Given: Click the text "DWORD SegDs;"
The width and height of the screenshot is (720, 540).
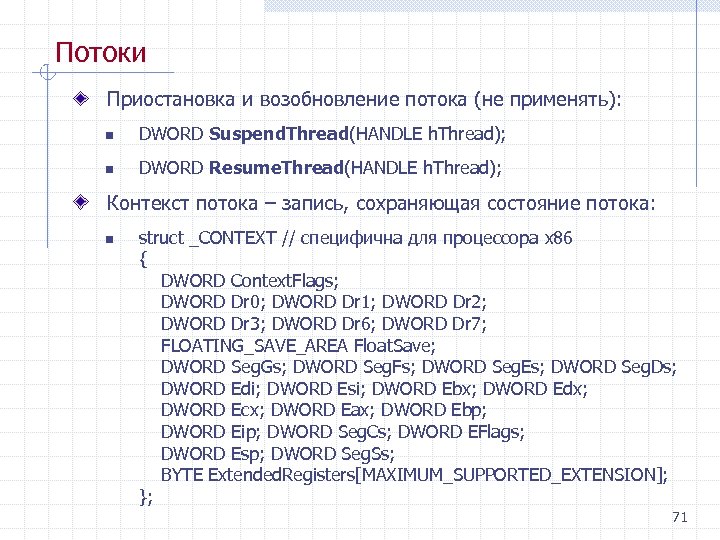Looking at the screenshot, I should (614, 367).
